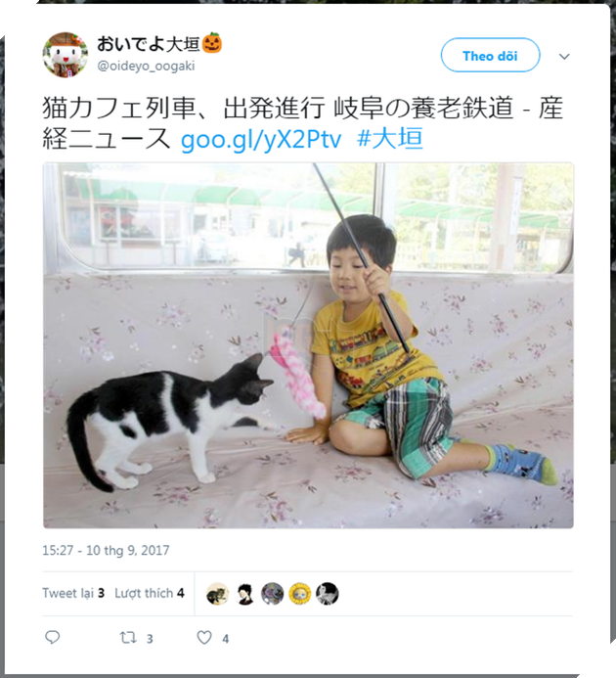
Task: Click the last black-and-white liker avatar
Action: (x=328, y=594)
